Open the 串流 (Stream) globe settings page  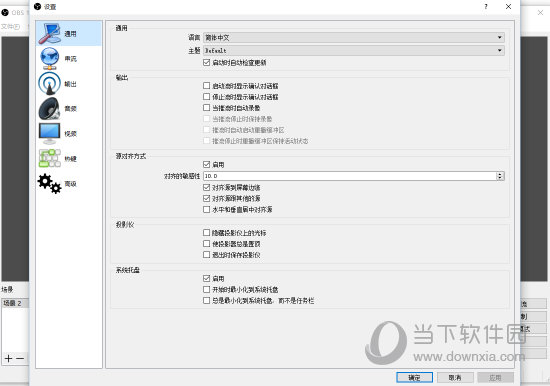click(x=69, y=59)
